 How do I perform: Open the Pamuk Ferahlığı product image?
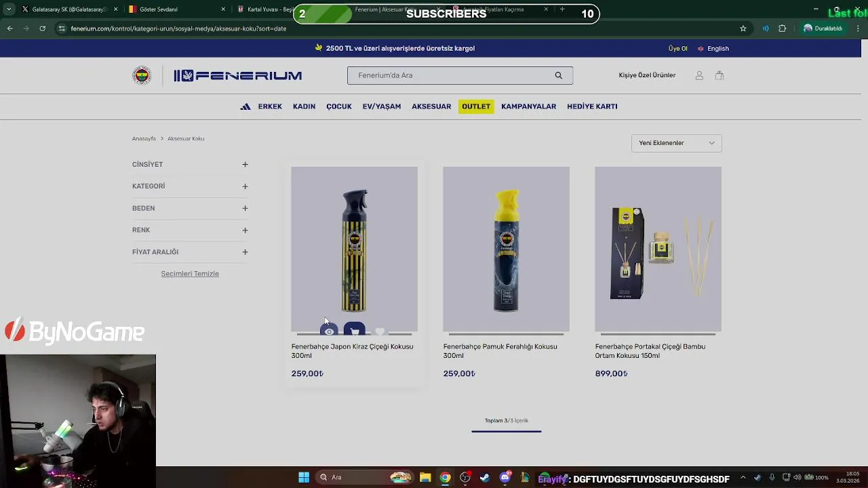[x=506, y=249]
